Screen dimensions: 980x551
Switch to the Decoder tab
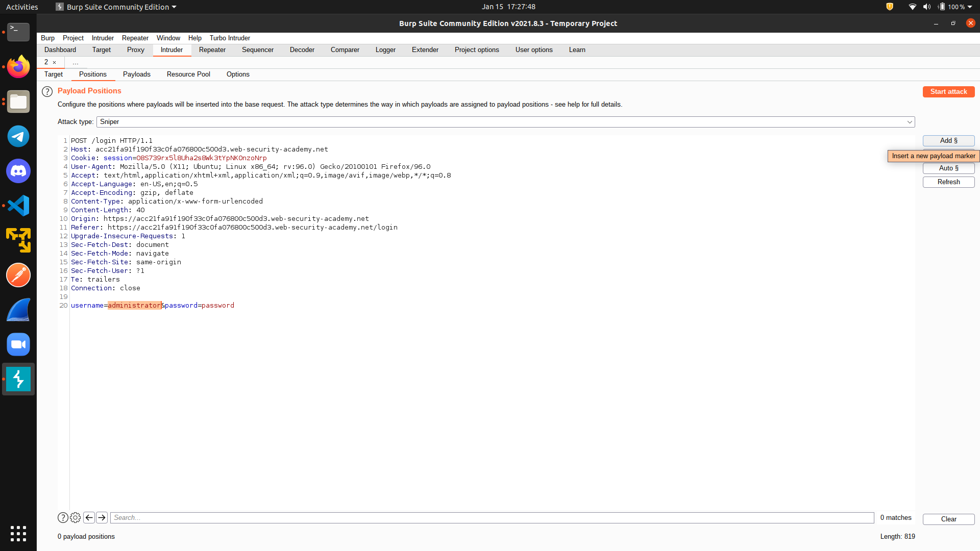click(x=302, y=50)
